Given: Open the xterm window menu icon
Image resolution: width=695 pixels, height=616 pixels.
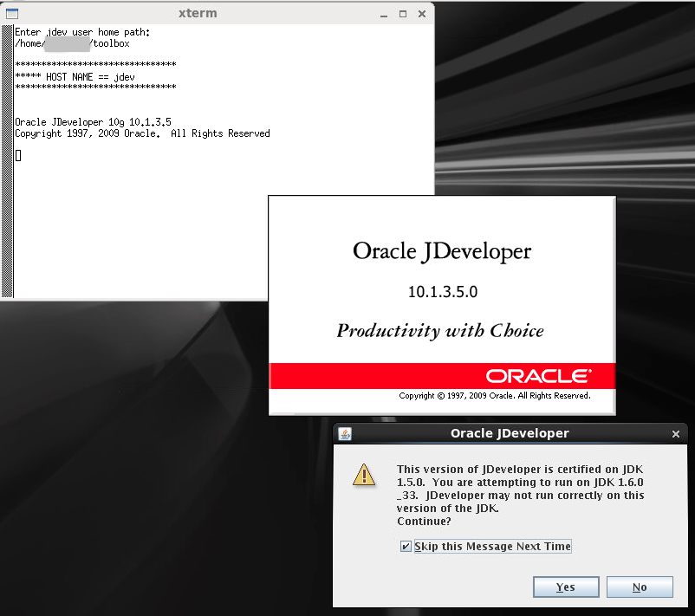Looking at the screenshot, I should pos(12,14).
